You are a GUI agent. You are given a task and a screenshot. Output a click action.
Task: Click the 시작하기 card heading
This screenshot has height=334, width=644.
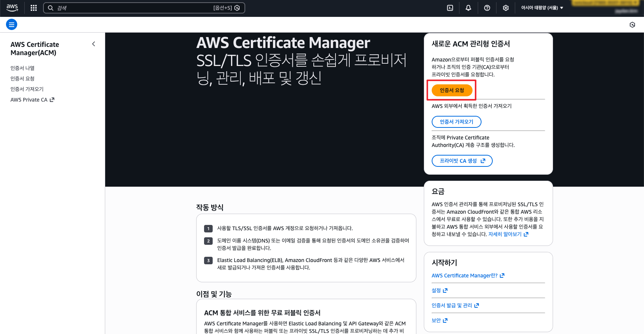[444, 263]
